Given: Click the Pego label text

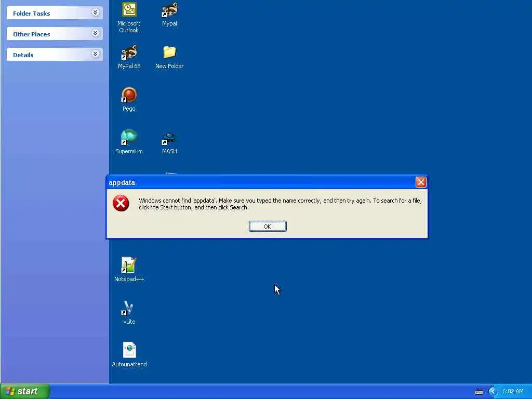Looking at the screenshot, I should [129, 109].
